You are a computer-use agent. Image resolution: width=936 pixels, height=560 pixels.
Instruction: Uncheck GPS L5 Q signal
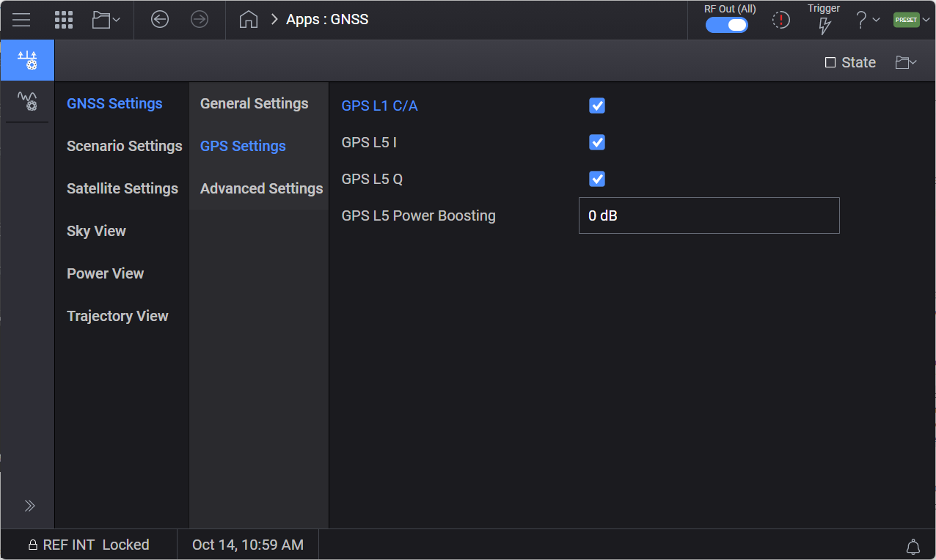[x=597, y=179]
